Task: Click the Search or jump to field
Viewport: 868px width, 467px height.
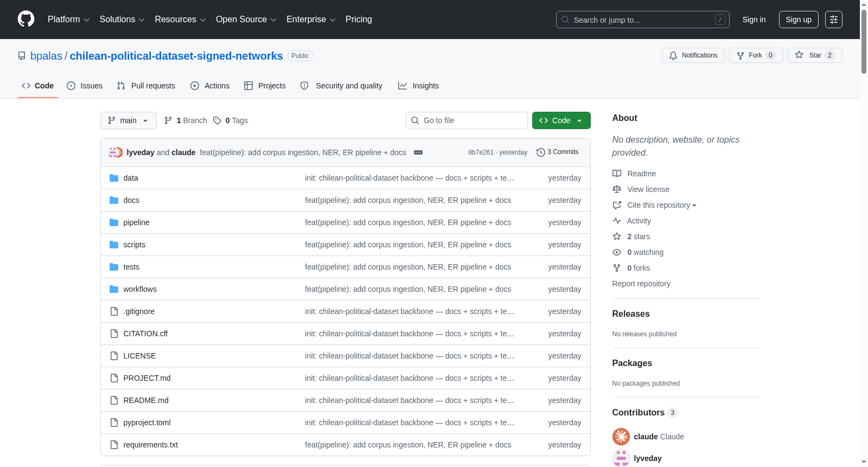Action: click(x=643, y=20)
